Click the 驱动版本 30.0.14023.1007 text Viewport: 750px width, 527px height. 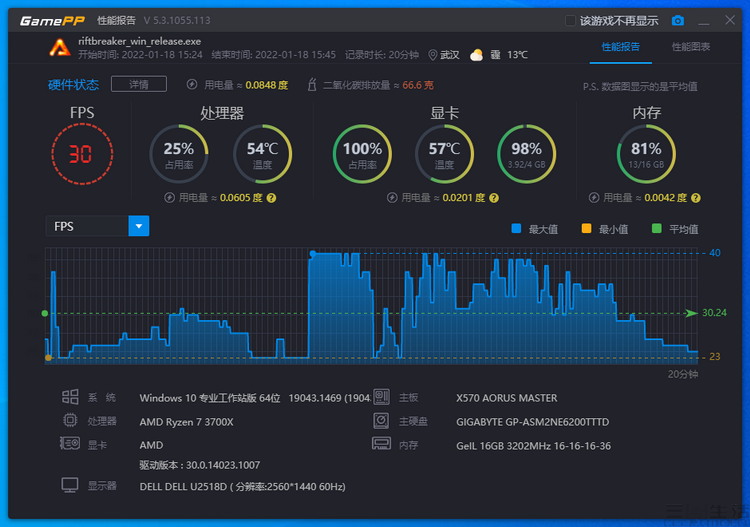coord(199,465)
